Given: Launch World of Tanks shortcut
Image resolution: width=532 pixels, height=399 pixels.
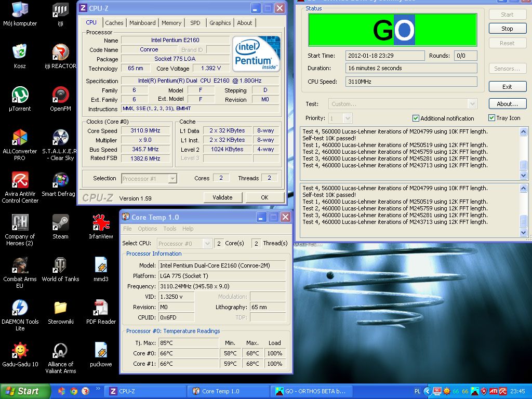Looking at the screenshot, I should (60, 270).
